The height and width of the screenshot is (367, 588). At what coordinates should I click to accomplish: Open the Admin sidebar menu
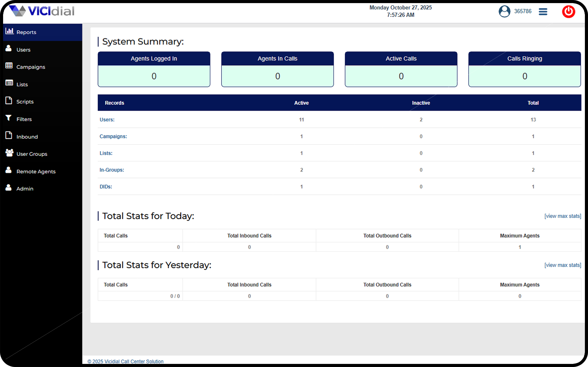(x=25, y=189)
